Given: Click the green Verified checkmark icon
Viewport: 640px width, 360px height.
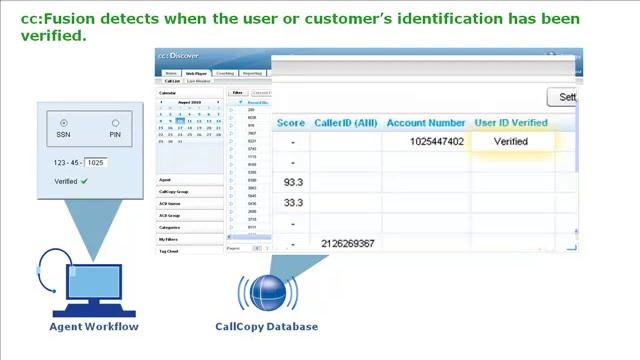Looking at the screenshot, I should (84, 181).
